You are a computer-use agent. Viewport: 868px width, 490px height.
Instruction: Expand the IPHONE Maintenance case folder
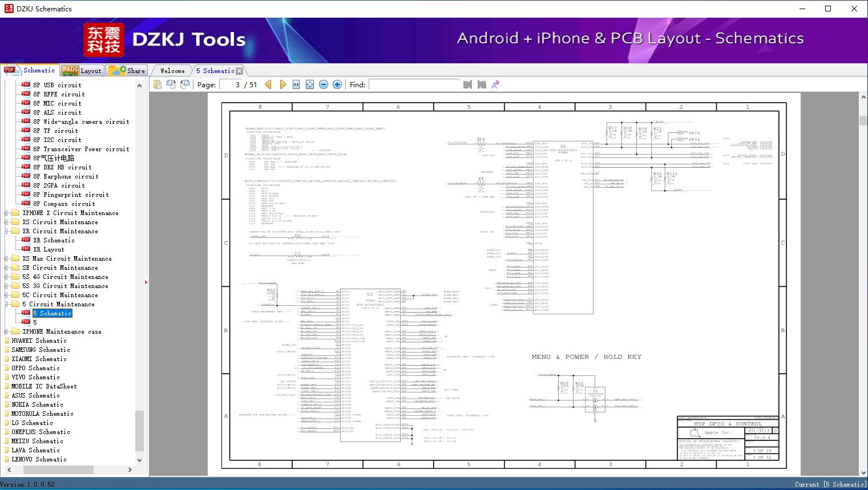[6, 332]
